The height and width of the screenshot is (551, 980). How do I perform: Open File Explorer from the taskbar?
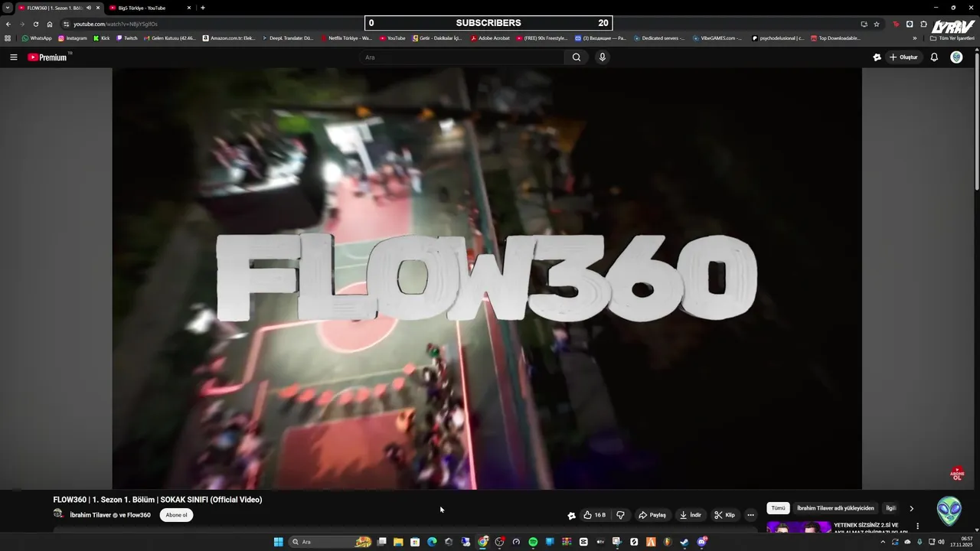click(x=398, y=542)
